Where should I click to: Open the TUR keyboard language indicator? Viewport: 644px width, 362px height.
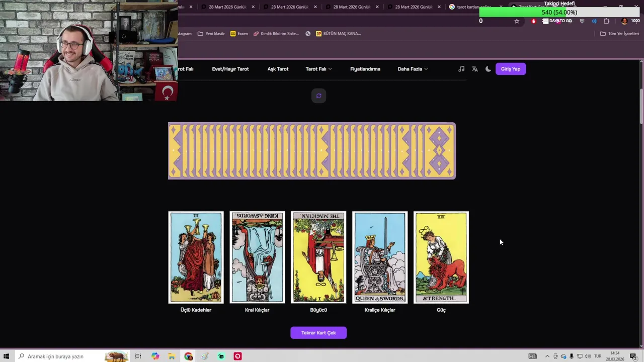pos(598,356)
